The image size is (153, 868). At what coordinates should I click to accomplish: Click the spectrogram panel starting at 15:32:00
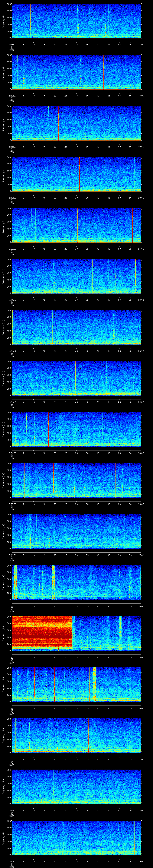77,838
